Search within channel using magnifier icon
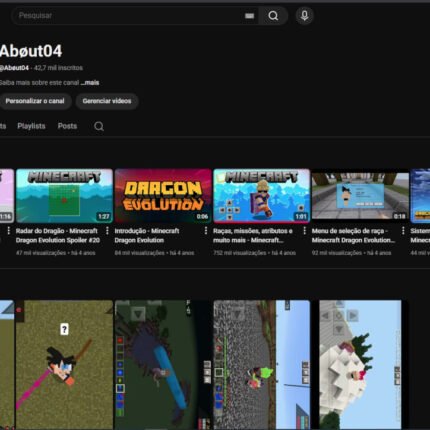The height and width of the screenshot is (430, 430). point(99,126)
